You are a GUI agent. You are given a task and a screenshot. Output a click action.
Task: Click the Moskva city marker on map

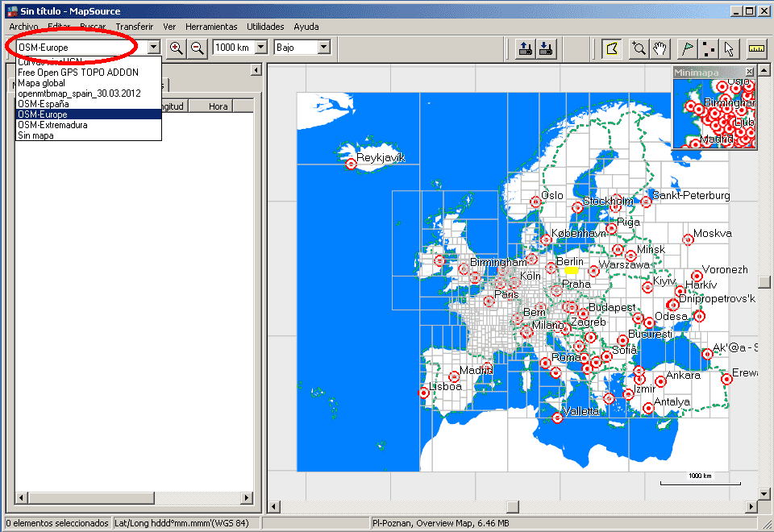click(x=688, y=240)
